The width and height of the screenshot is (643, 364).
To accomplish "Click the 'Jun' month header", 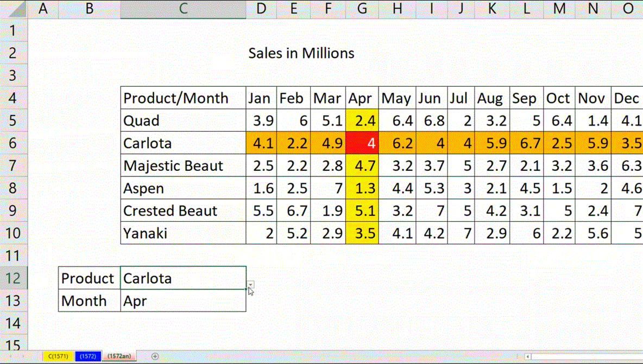I will (x=432, y=98).
